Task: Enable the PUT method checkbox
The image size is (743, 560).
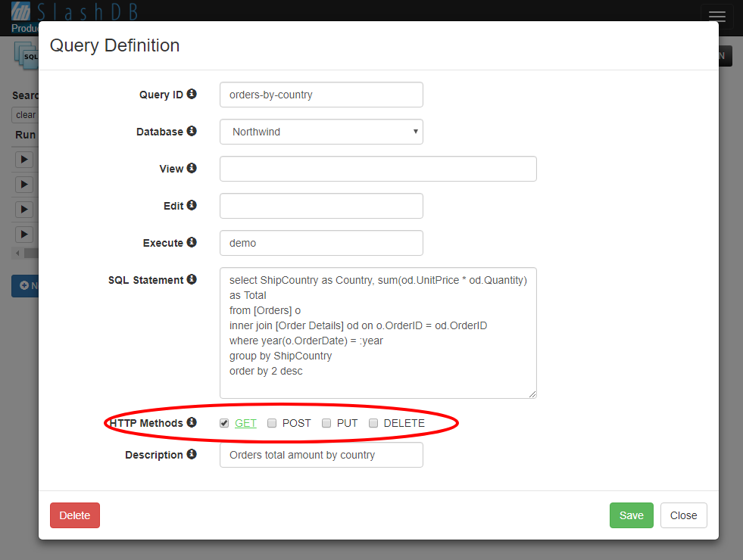Action: [326, 423]
